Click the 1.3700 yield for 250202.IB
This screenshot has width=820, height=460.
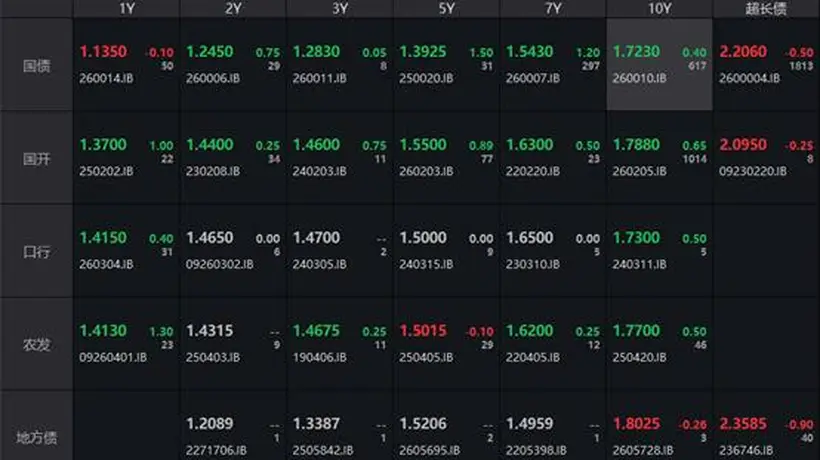(103, 145)
